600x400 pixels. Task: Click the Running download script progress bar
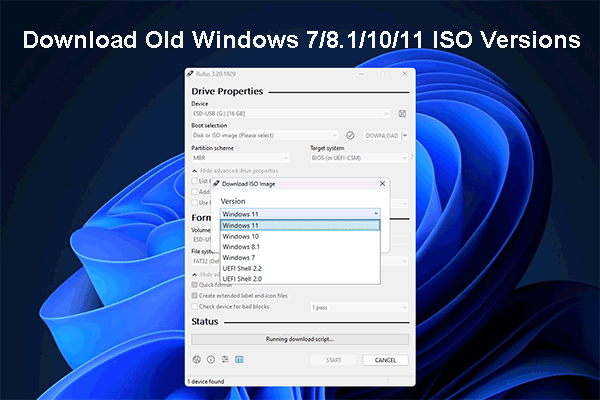(x=300, y=339)
